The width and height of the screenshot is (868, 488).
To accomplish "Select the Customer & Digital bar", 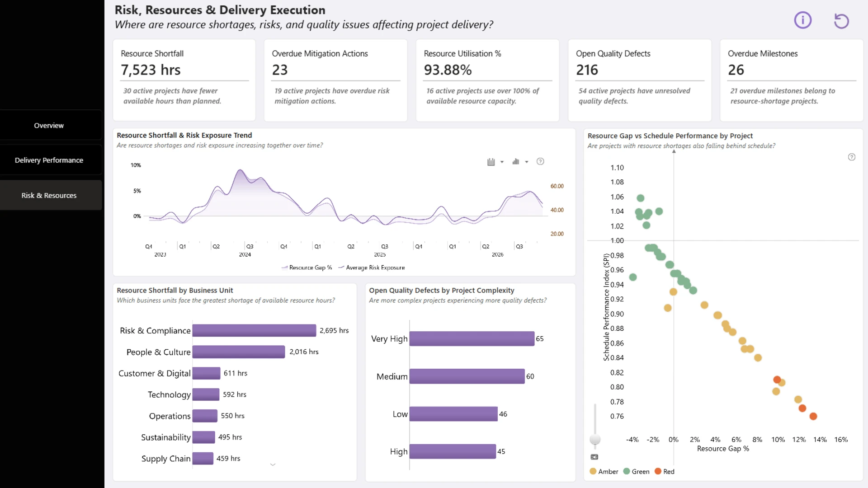I will [207, 373].
